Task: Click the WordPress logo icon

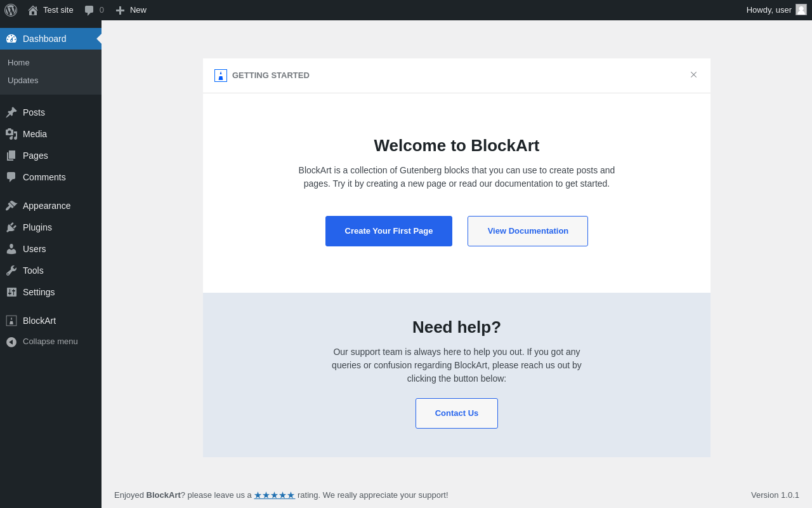Action: (x=11, y=10)
